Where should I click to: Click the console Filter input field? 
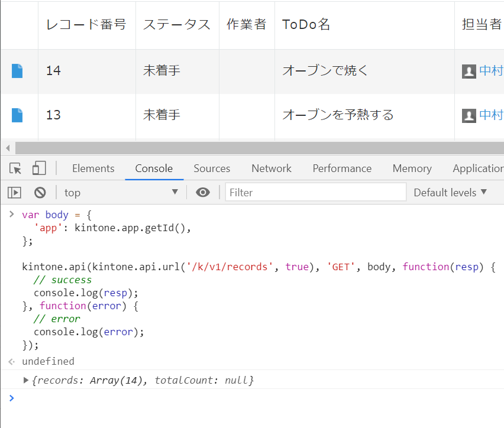click(316, 192)
